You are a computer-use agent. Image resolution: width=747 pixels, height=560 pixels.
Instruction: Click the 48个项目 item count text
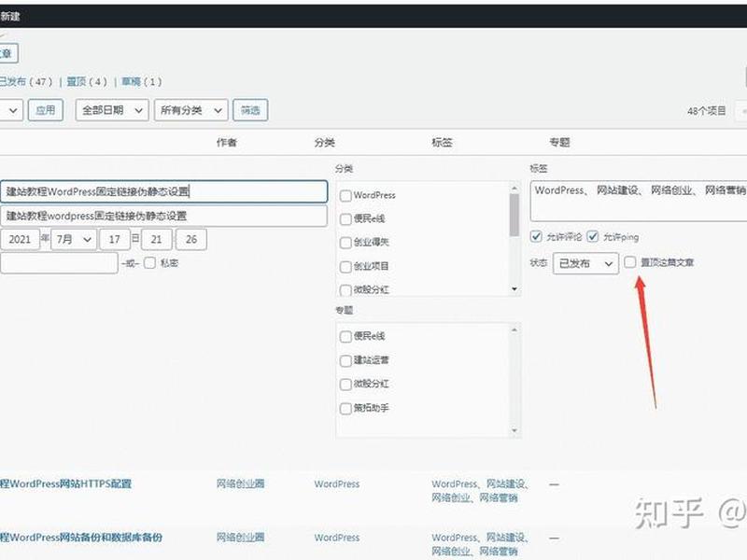(707, 111)
